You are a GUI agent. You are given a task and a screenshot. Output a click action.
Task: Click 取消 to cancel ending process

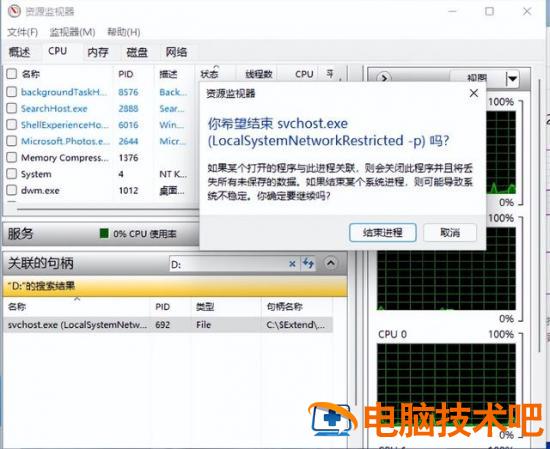[x=450, y=233]
